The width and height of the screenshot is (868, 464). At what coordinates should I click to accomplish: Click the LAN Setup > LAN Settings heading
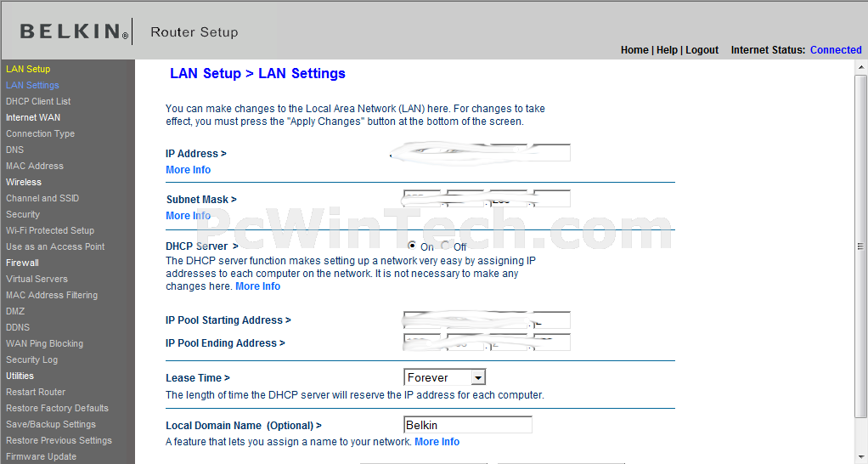pos(257,74)
